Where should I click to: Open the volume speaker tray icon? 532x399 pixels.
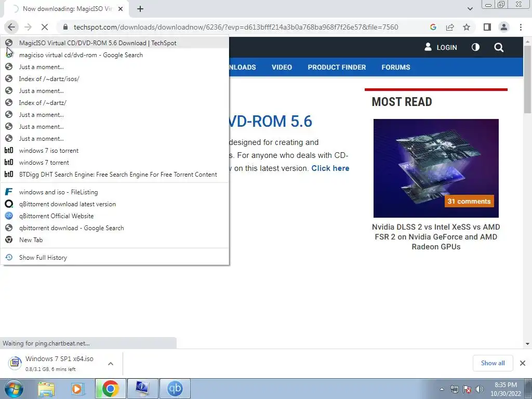point(480,389)
